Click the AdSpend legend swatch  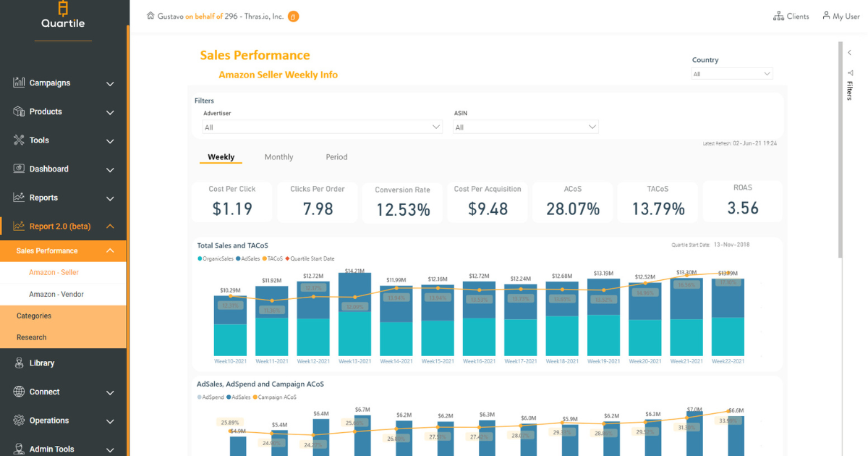pyautogui.click(x=199, y=397)
